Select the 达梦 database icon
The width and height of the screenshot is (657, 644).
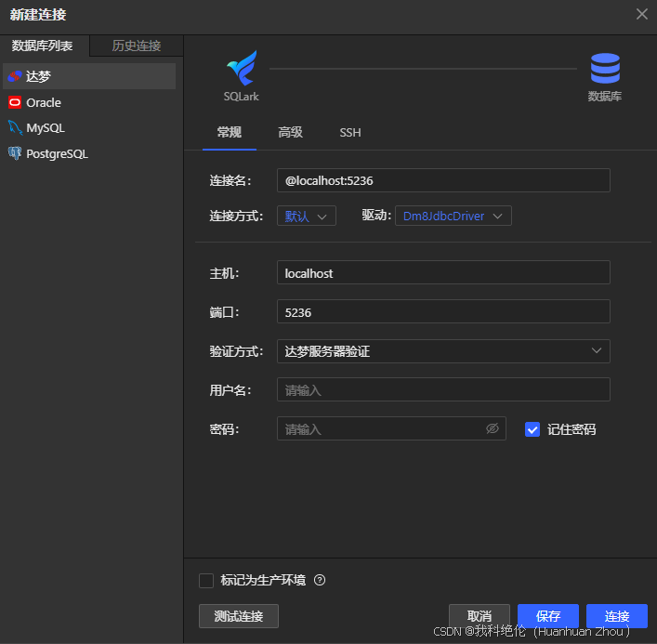(15, 76)
